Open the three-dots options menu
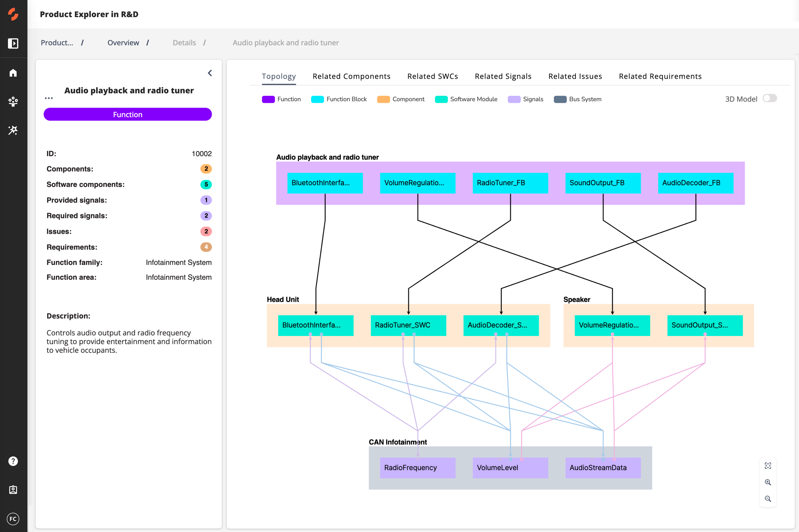 49,98
